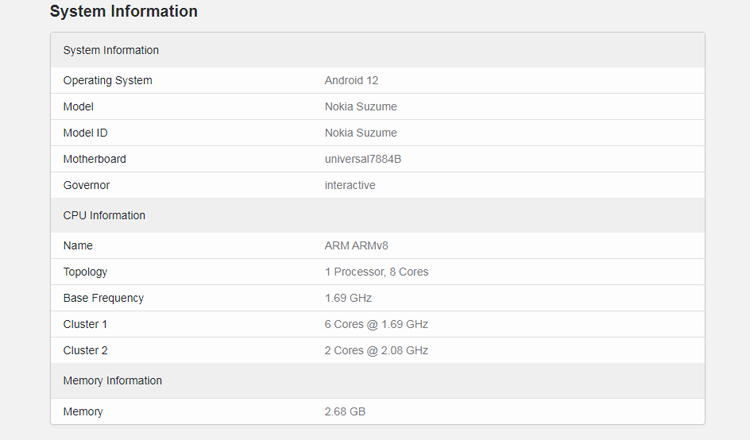Click the 6 Cores @ 1.69 GHz value
The width and height of the screenshot is (750, 440).
(376, 324)
